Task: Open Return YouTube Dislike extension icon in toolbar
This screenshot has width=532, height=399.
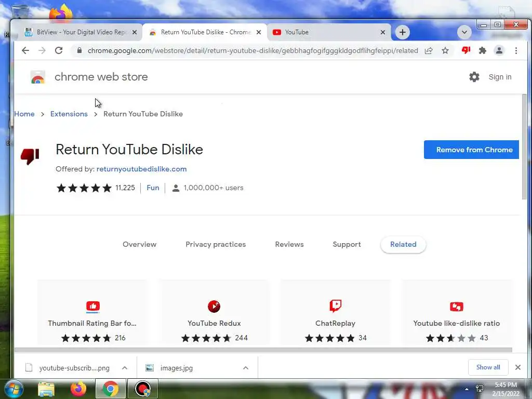Action: tap(466, 50)
